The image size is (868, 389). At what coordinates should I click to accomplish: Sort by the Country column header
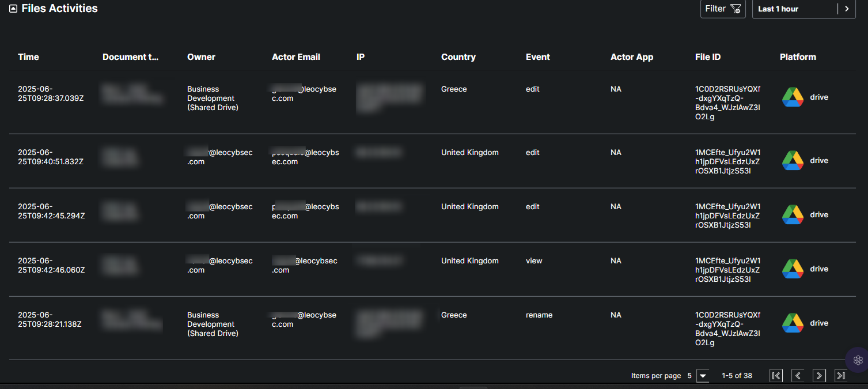(458, 57)
